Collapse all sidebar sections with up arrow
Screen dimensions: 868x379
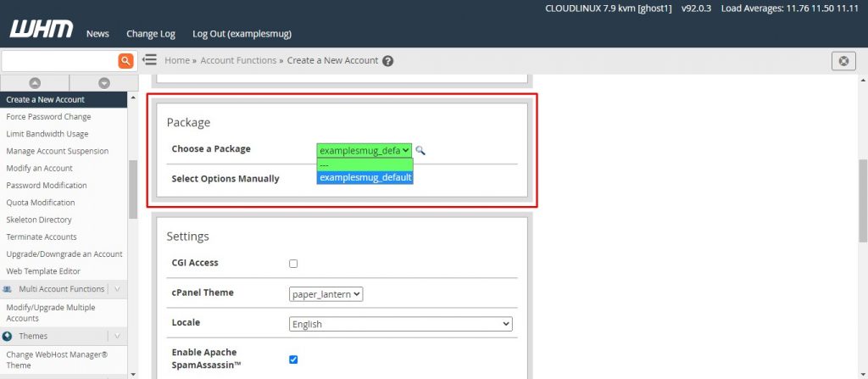pos(35,83)
